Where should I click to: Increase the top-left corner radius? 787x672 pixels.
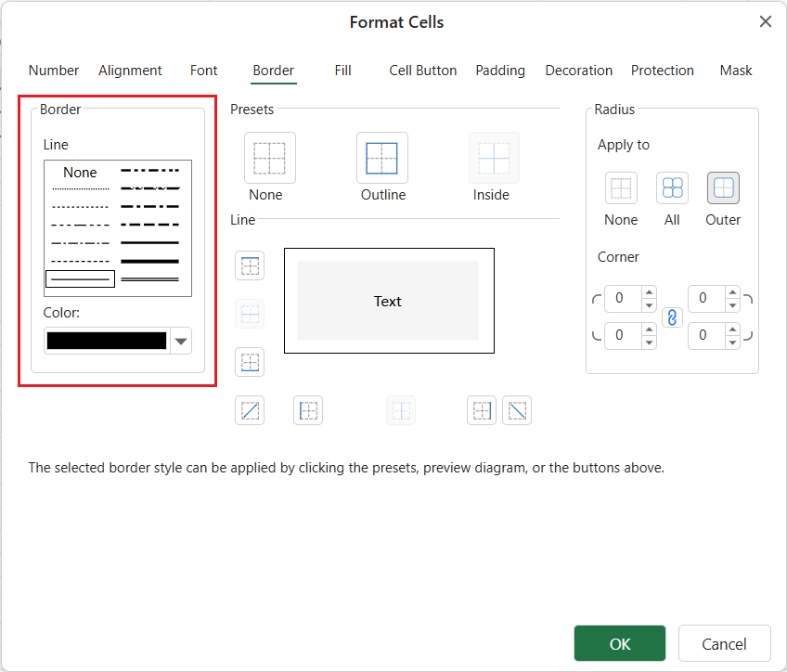pos(650,292)
